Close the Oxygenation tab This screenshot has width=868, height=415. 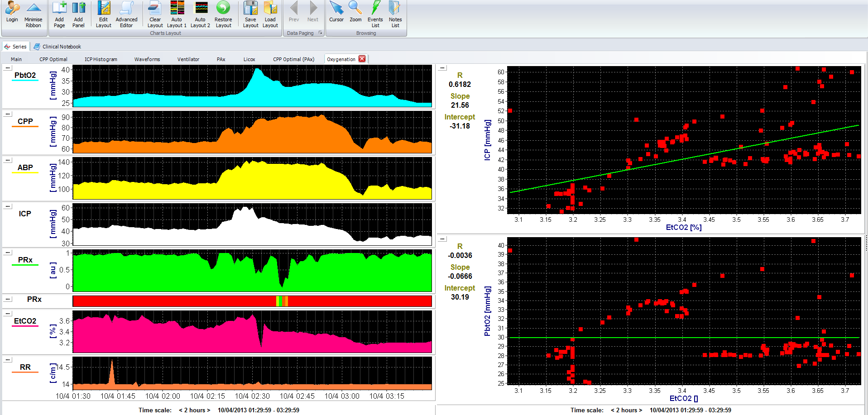coord(362,59)
